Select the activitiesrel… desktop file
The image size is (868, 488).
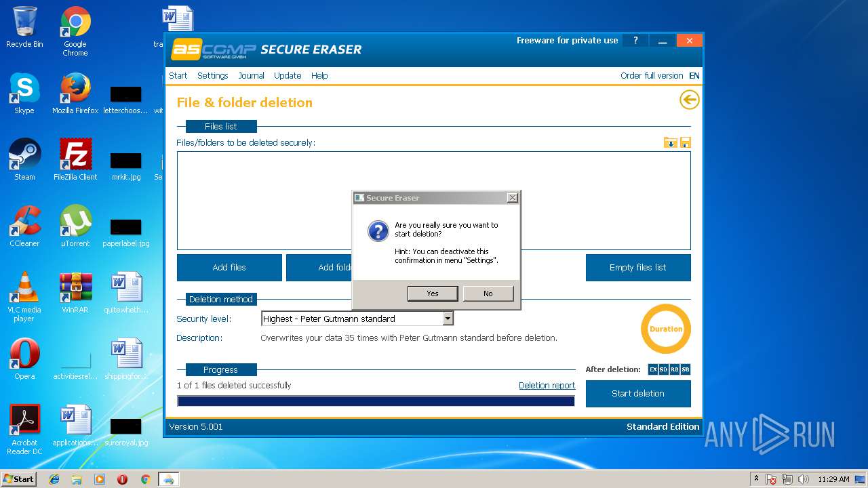(75, 365)
